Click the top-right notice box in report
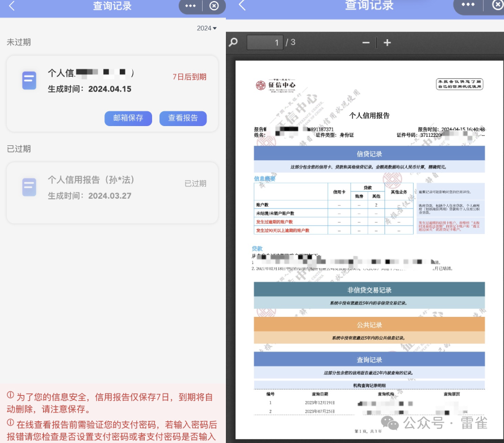This screenshot has width=504, height=443. (460, 84)
